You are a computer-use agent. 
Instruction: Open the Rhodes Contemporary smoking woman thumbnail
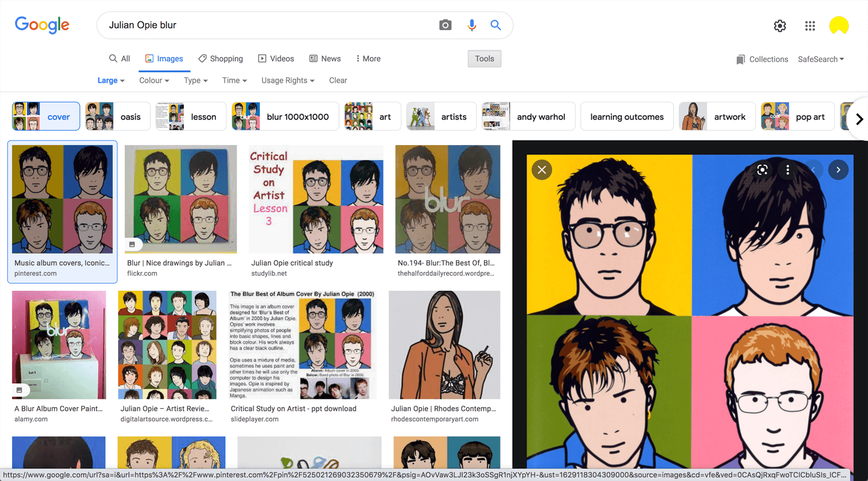[x=444, y=345]
